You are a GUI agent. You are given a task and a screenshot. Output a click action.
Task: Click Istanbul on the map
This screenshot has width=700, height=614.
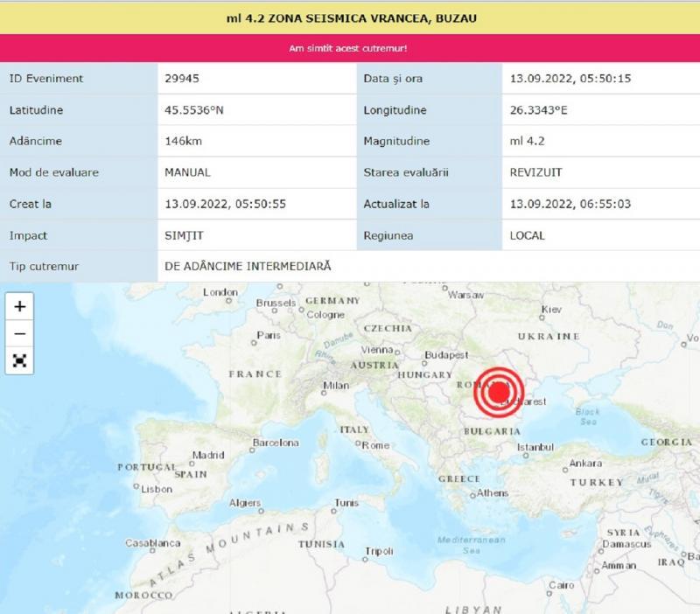pos(535,448)
